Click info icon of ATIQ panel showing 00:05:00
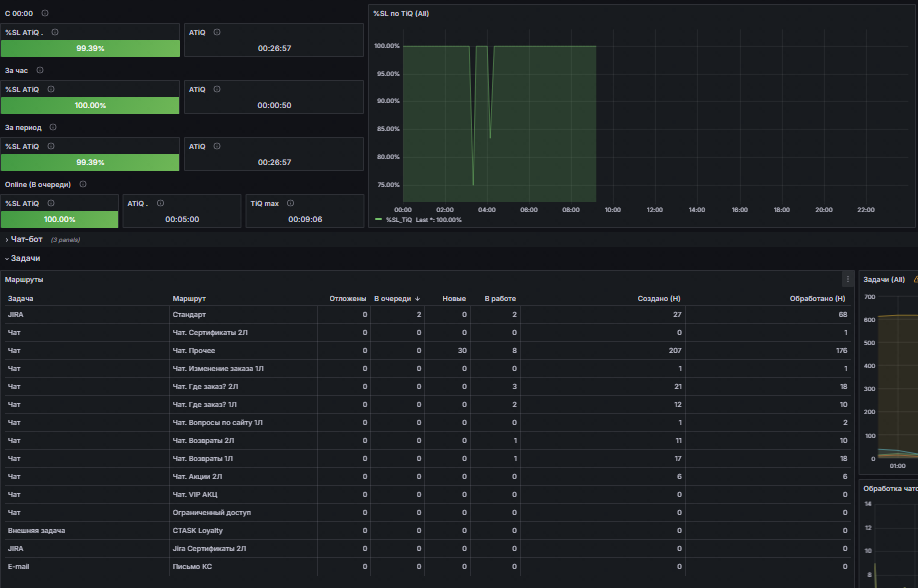 [x=160, y=203]
